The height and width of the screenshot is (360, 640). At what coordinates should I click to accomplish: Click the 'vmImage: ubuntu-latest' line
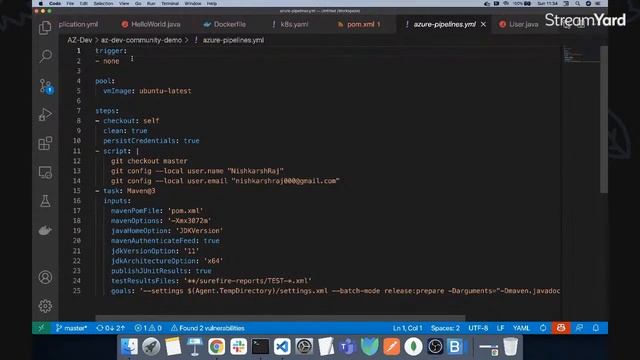[x=147, y=91]
